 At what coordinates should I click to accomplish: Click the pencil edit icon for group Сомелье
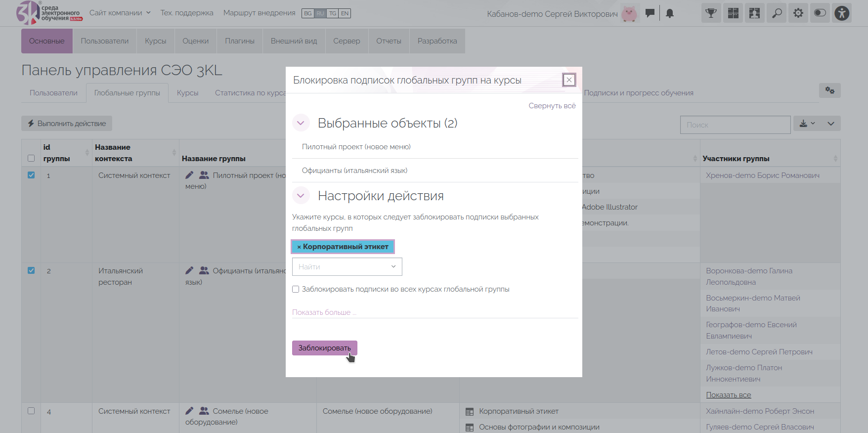(189, 411)
